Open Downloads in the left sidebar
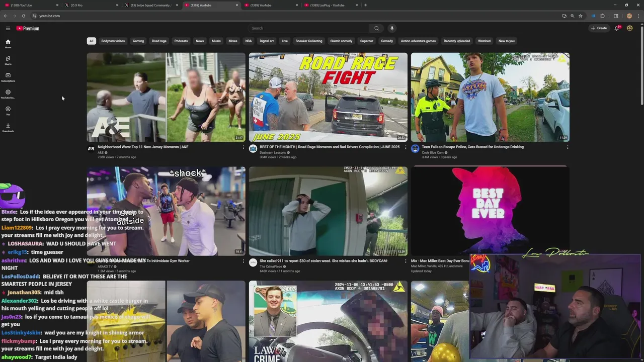644x362 pixels. 8,127
